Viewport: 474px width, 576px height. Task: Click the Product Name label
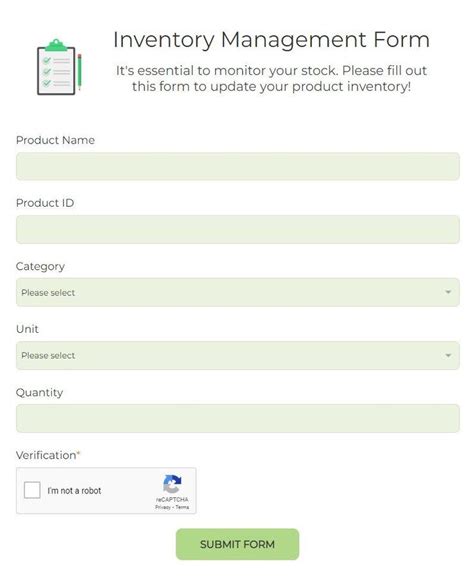[55, 140]
